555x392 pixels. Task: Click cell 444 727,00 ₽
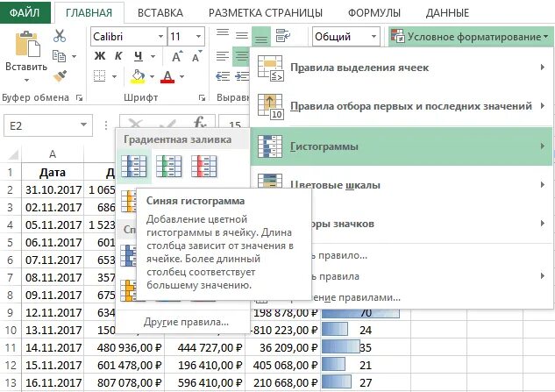(205, 347)
